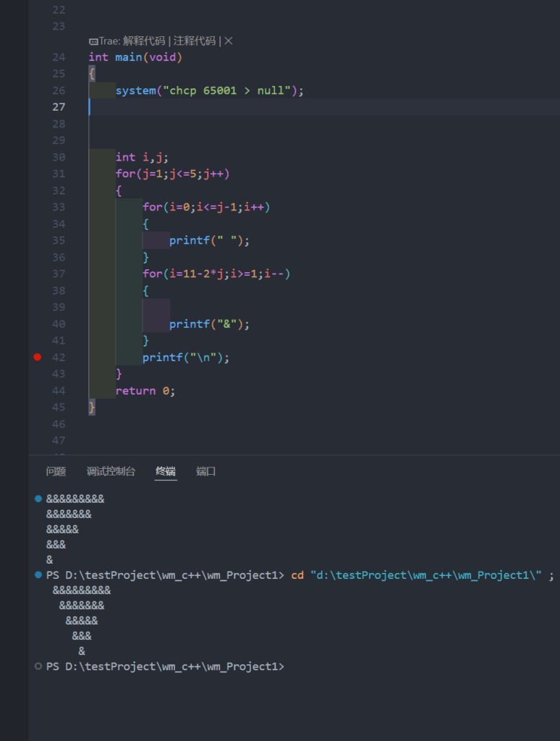Screen dimensions: 560x741
Task: Click the blue marker beside the cd command prompt
Action: point(38,575)
